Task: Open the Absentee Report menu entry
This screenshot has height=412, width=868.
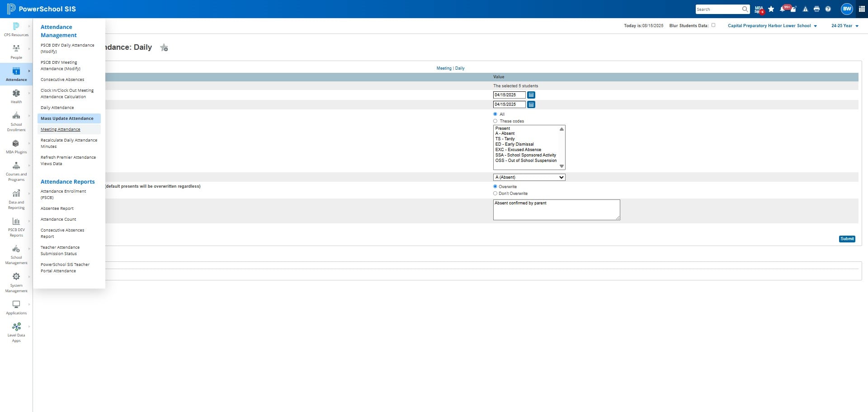Action: click(57, 208)
